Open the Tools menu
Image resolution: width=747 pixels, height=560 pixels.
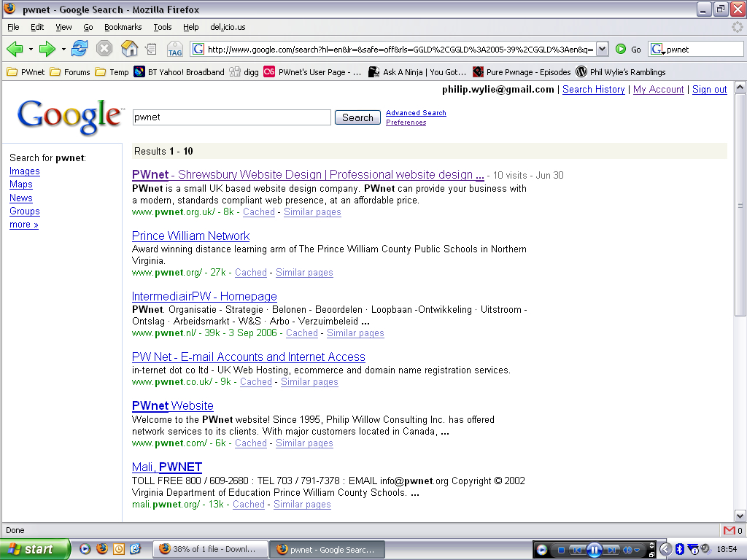[162, 27]
